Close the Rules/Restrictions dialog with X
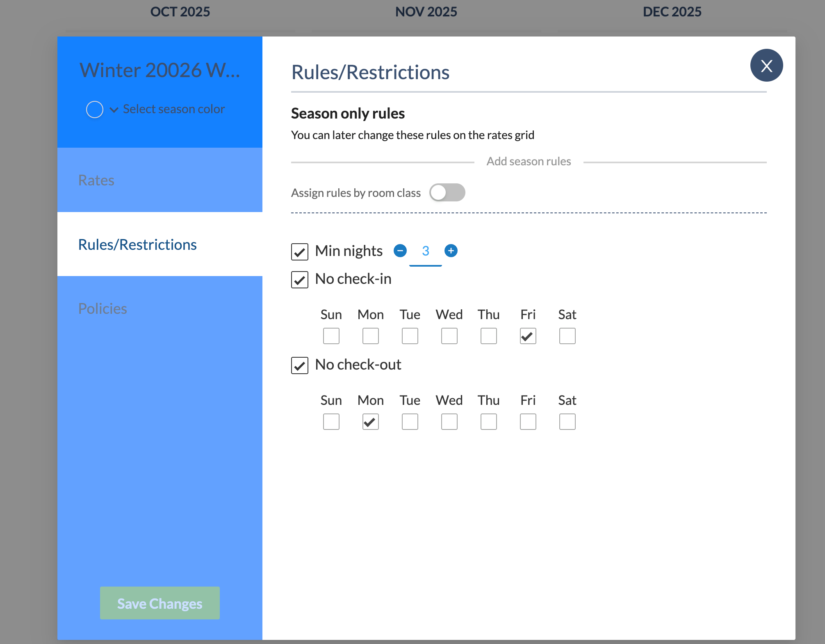The image size is (825, 644). point(766,66)
